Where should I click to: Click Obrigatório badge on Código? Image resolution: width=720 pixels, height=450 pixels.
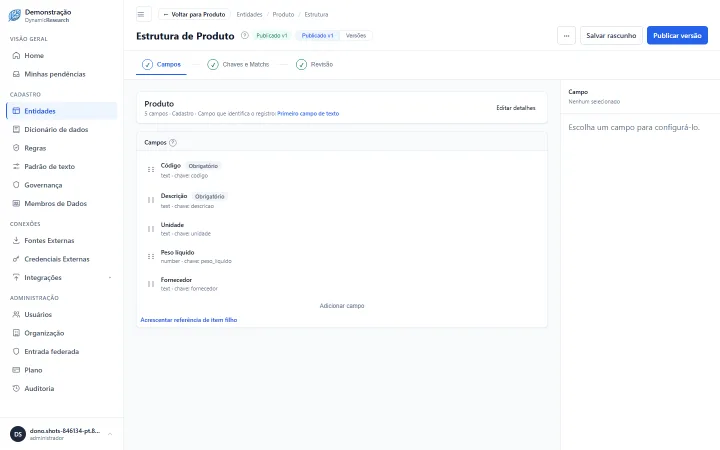[203, 166]
